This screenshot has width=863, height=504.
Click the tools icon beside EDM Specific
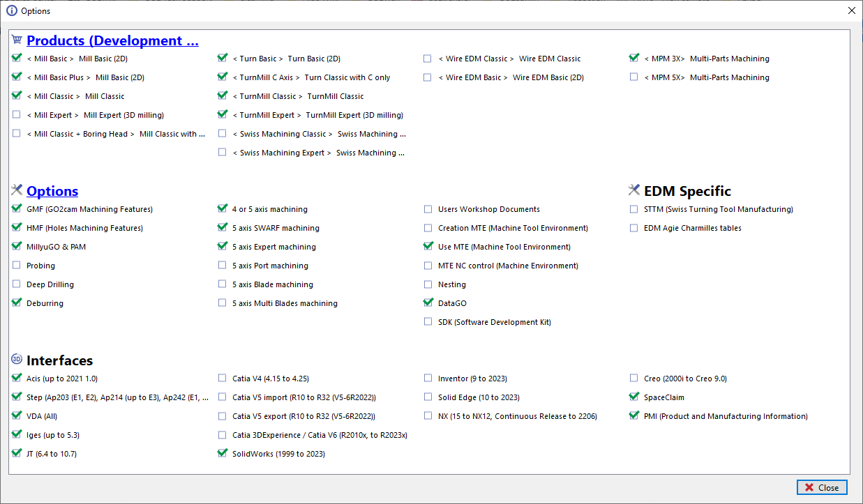coord(633,190)
